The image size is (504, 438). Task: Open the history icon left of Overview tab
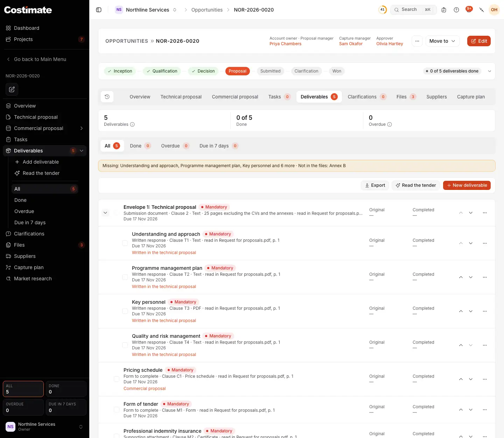107,97
